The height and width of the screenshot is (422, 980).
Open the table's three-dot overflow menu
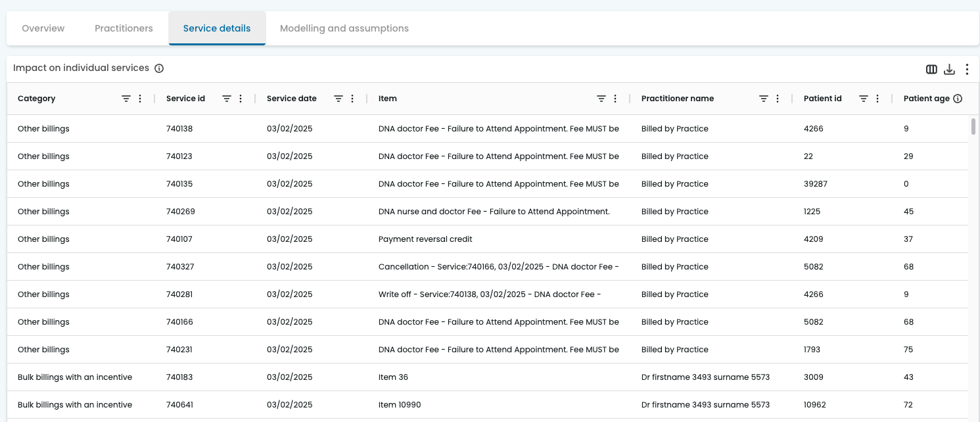(967, 68)
